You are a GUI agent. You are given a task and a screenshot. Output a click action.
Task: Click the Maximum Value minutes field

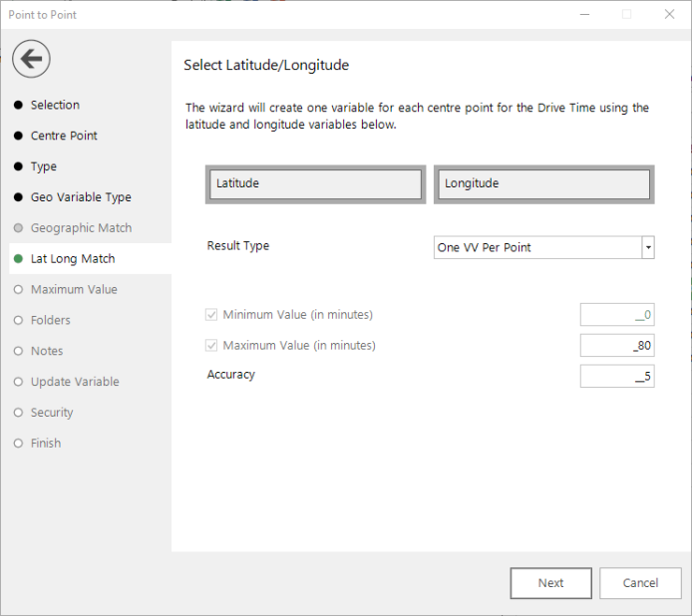tap(617, 346)
